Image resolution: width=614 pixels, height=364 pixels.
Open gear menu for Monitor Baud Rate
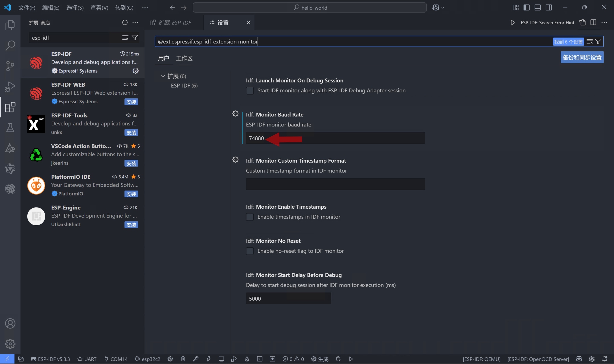coord(235,114)
